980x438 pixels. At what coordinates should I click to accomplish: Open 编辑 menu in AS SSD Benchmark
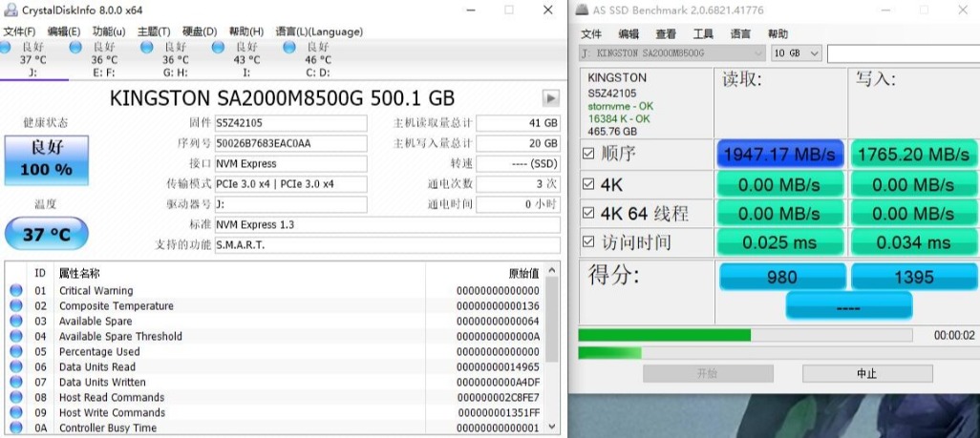pos(628,33)
